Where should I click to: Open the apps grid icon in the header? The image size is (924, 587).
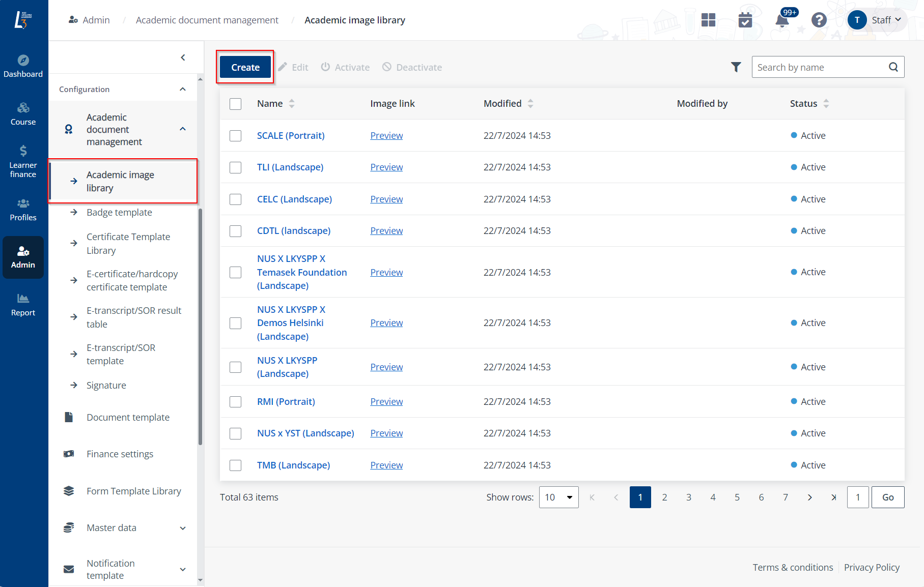708,20
